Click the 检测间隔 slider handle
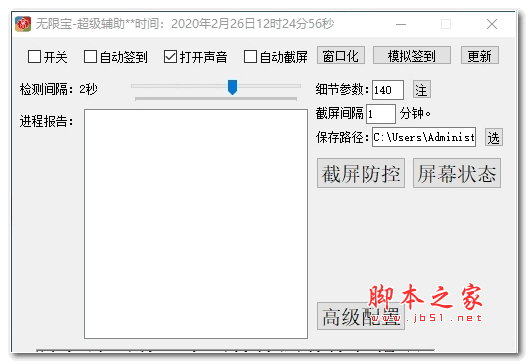The width and height of the screenshot is (529, 364). coord(232,87)
